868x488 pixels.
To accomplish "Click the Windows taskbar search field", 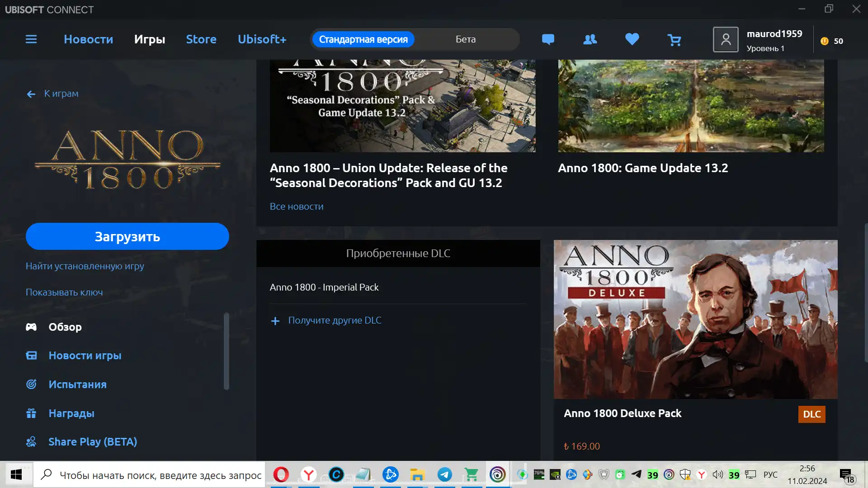I will [x=150, y=475].
